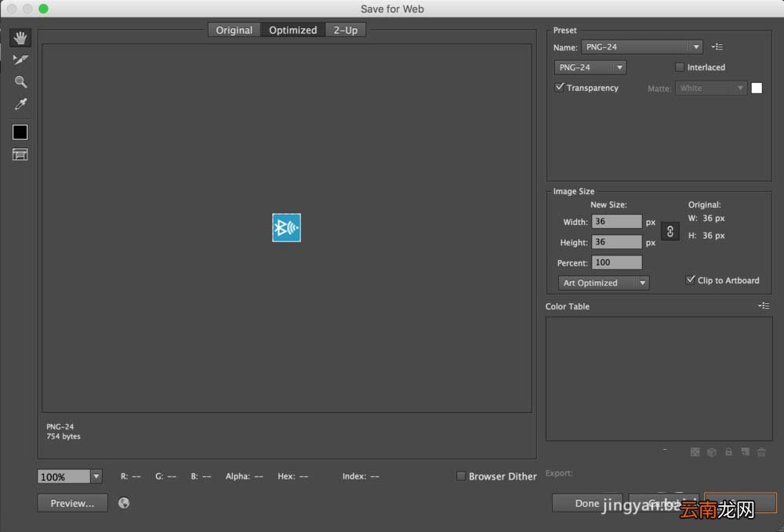
Task: Select the Eyedropper tool
Action: 20,104
